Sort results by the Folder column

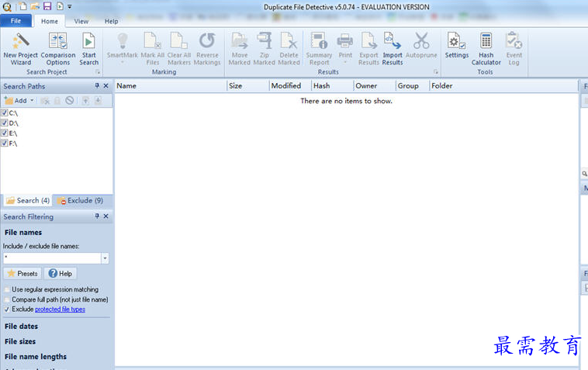click(503, 86)
